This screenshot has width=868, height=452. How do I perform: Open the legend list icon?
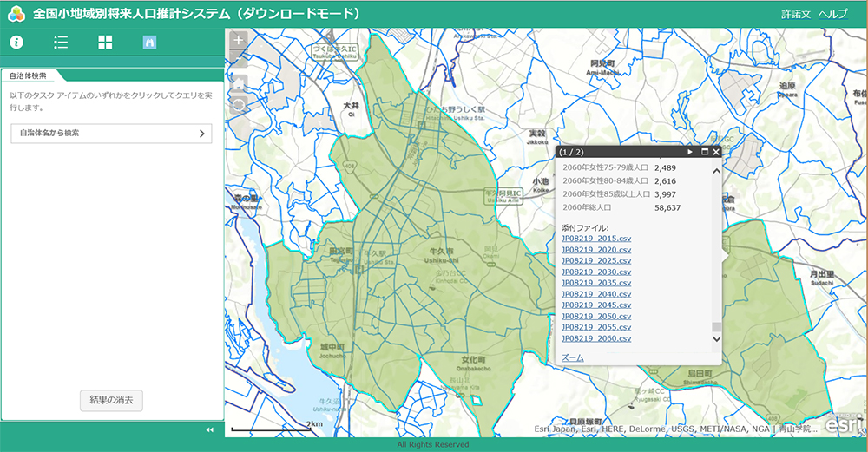pyautogui.click(x=61, y=42)
